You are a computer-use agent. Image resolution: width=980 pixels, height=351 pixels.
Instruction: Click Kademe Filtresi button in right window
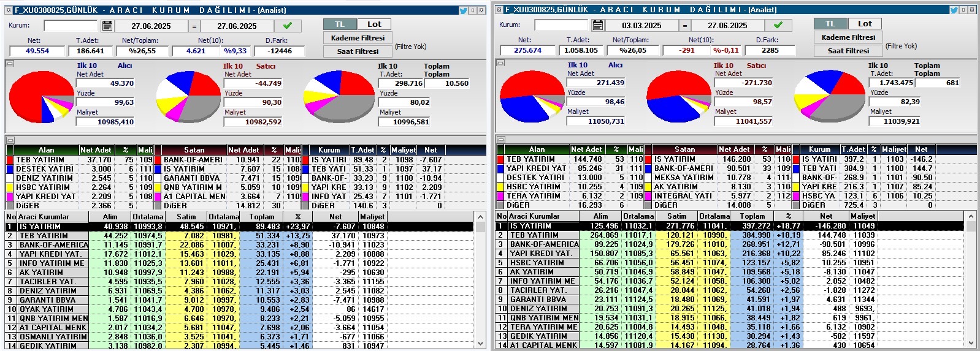point(848,37)
